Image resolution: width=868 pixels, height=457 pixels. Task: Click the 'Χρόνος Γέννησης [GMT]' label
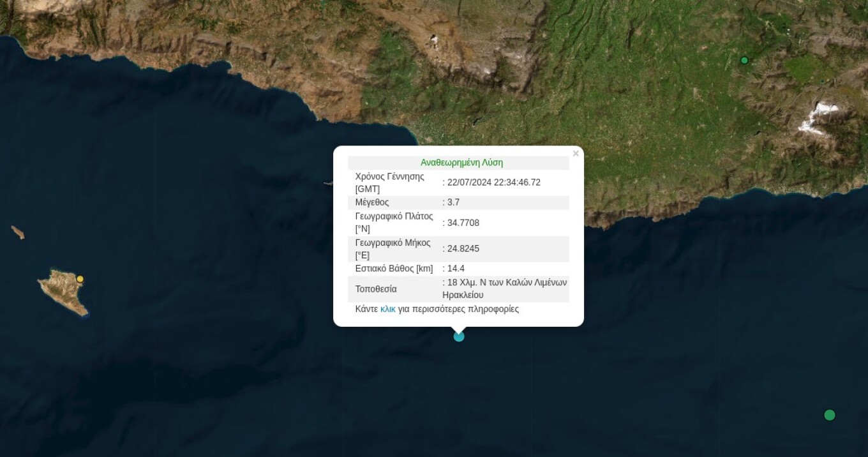pyautogui.click(x=389, y=183)
